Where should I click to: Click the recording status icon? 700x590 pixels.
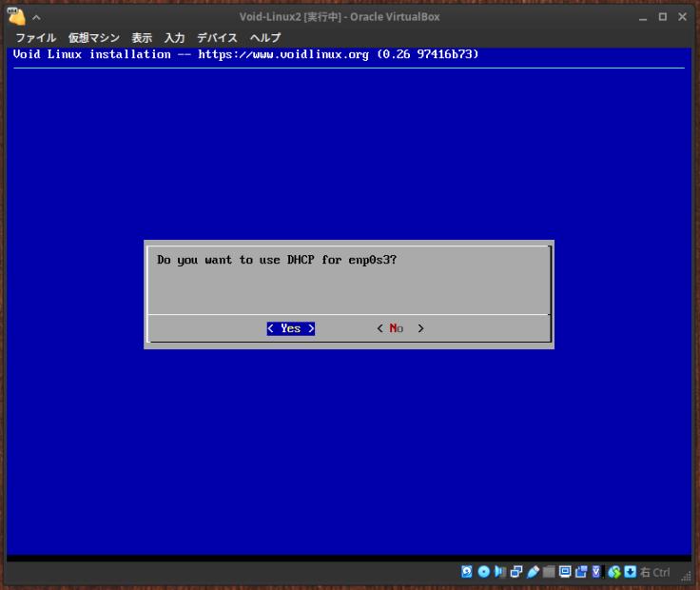click(x=581, y=572)
